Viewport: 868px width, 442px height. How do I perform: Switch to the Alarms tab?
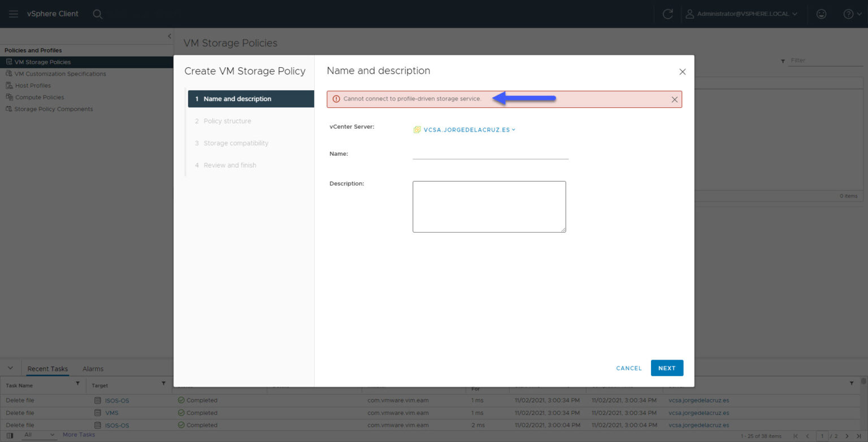(x=93, y=369)
